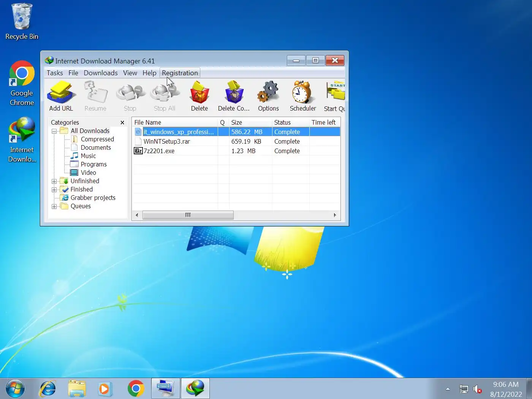Screen dimensions: 532x399
Task: Click the scrollbar right arrow
Action: [x=335, y=215]
